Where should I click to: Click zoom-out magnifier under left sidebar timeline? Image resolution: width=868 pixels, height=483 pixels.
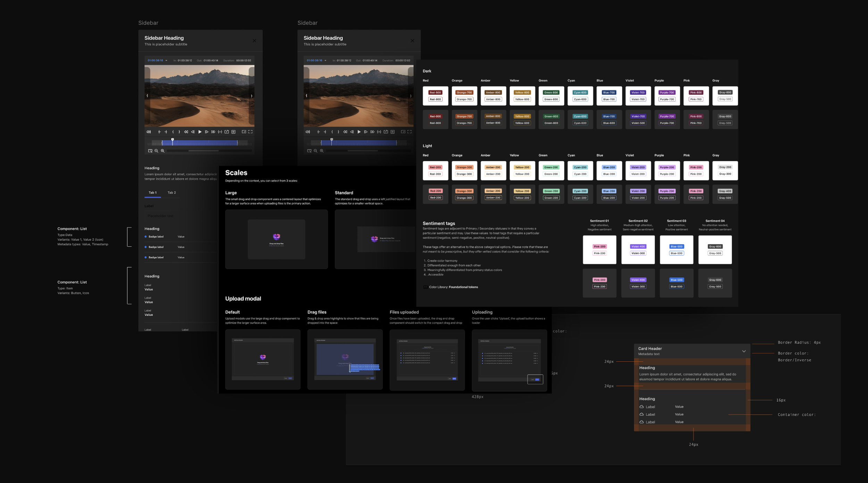tap(156, 151)
